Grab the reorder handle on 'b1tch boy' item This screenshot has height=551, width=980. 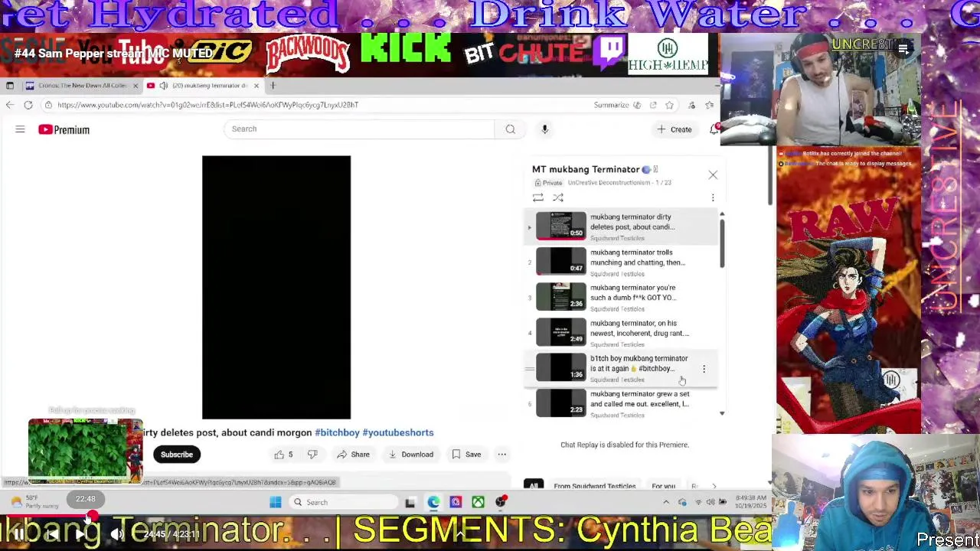pyautogui.click(x=529, y=369)
